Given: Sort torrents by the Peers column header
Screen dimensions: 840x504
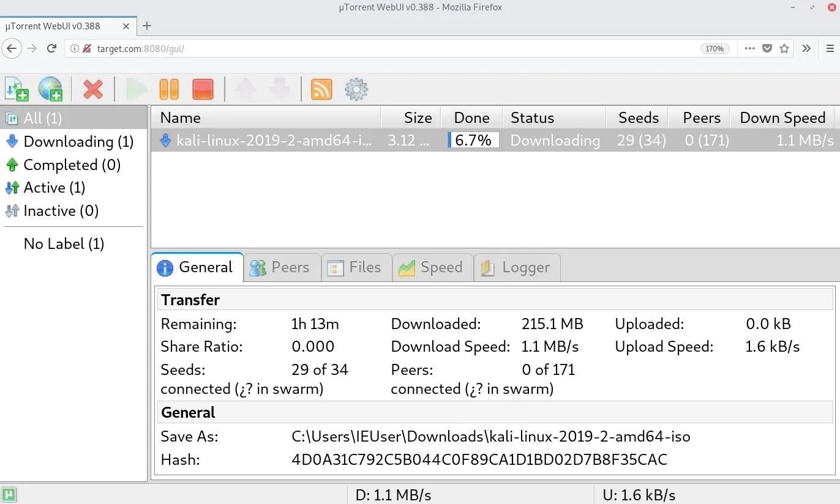Looking at the screenshot, I should tap(699, 117).
